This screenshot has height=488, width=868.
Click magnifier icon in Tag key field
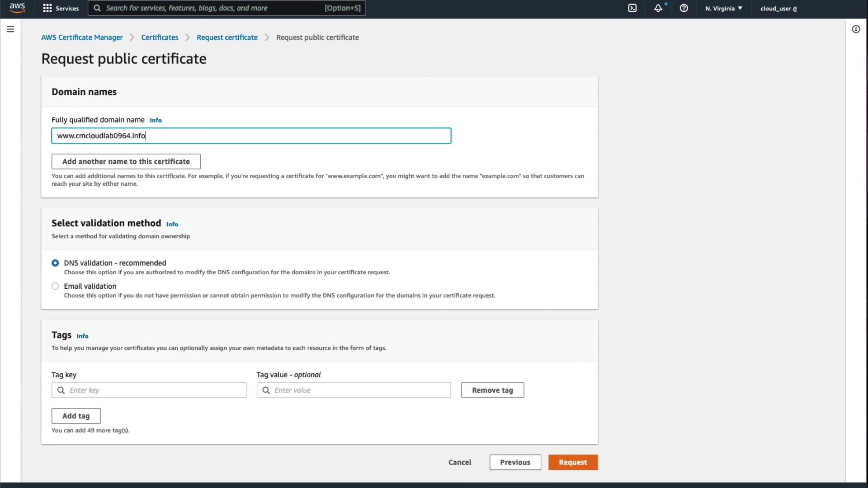pos(61,390)
